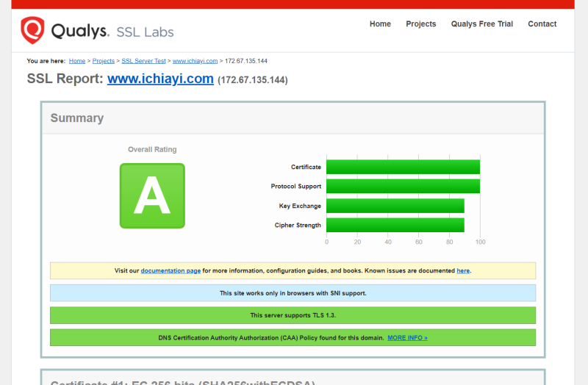588x385 pixels.
Task: Click the '100' axis label on the chart
Action: click(x=481, y=242)
